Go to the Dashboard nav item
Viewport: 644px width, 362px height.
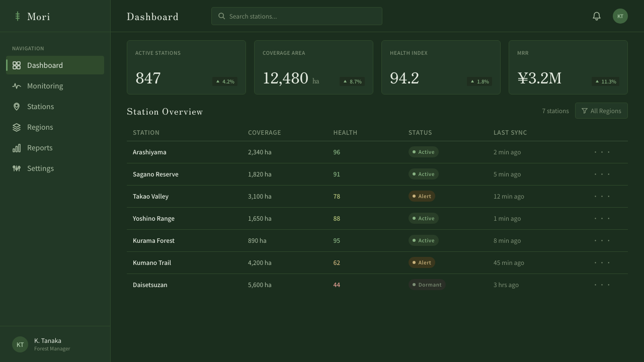[55, 65]
